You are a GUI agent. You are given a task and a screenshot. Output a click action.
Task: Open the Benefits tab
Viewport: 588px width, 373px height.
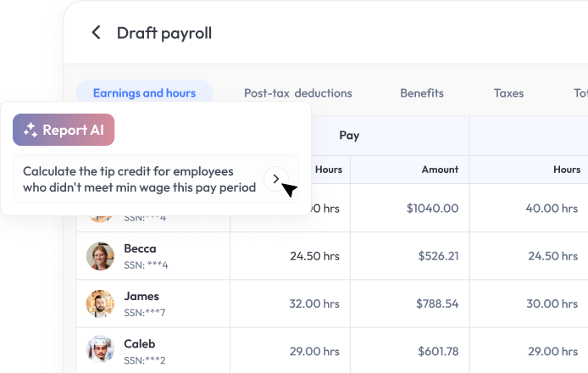click(x=422, y=93)
